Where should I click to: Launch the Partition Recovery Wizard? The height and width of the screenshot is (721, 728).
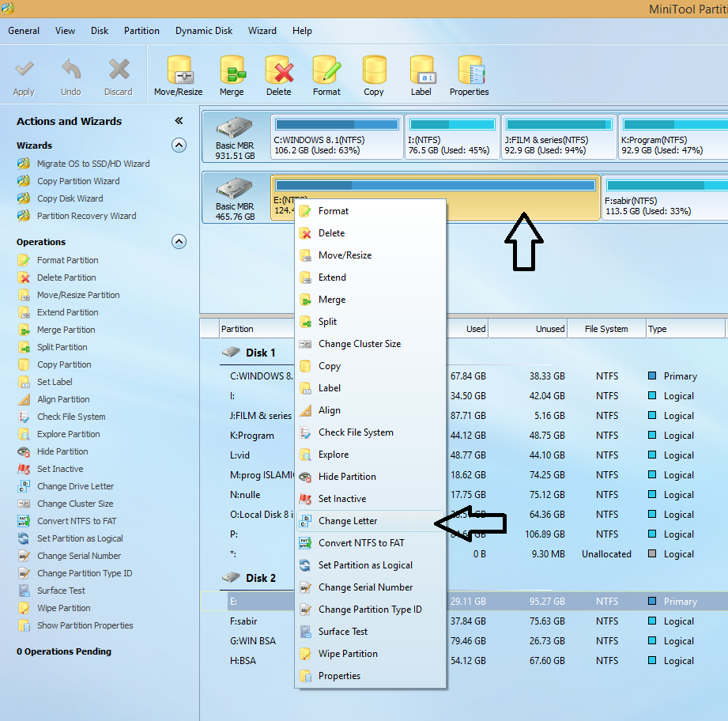tap(77, 216)
